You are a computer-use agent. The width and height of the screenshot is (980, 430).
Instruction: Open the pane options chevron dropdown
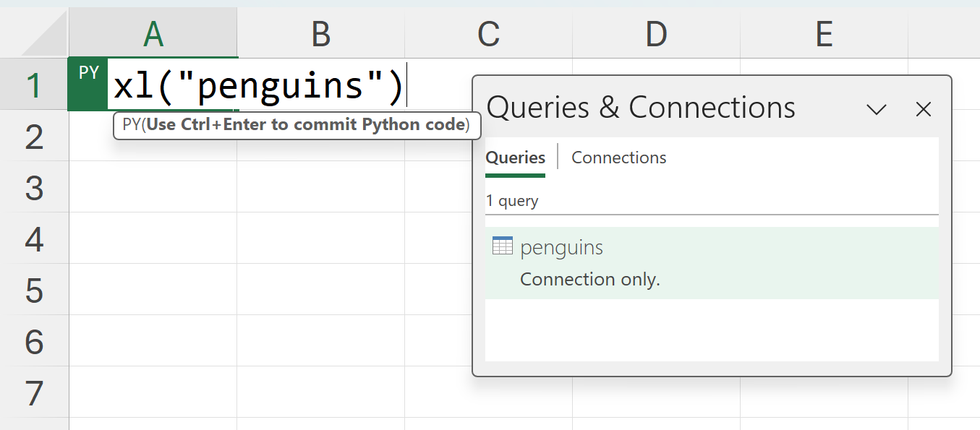click(877, 109)
